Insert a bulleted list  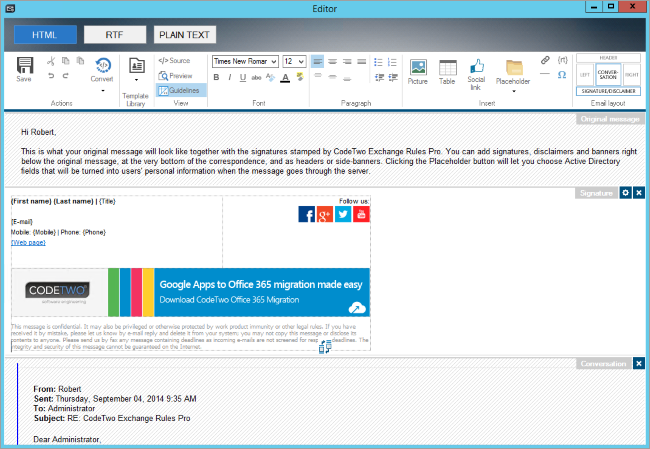(378, 62)
